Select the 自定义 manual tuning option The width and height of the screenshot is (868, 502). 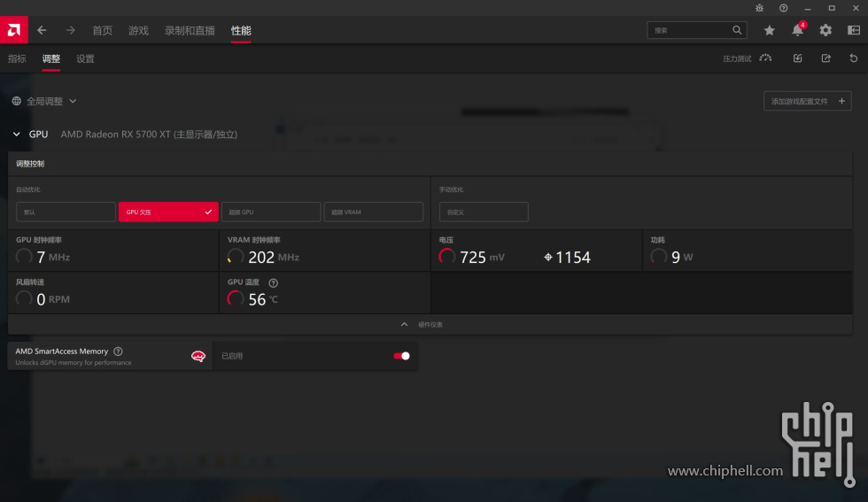[484, 212]
